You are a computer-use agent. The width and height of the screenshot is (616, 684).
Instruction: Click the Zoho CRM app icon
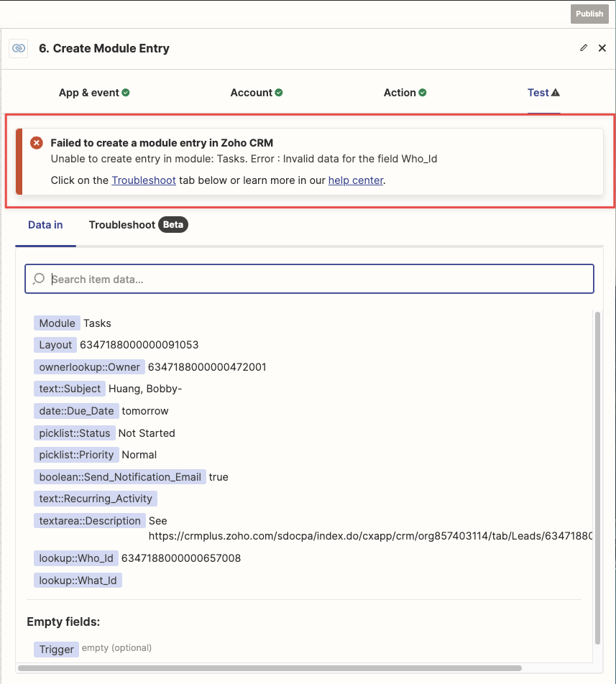point(18,48)
